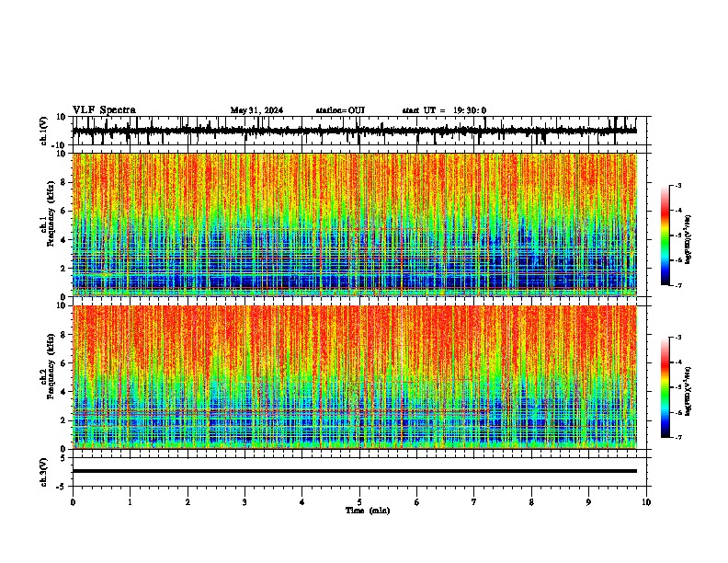Screen dimensions: 728x563
Task: Click the "VLF Spectra" plot title
Action: point(104,110)
